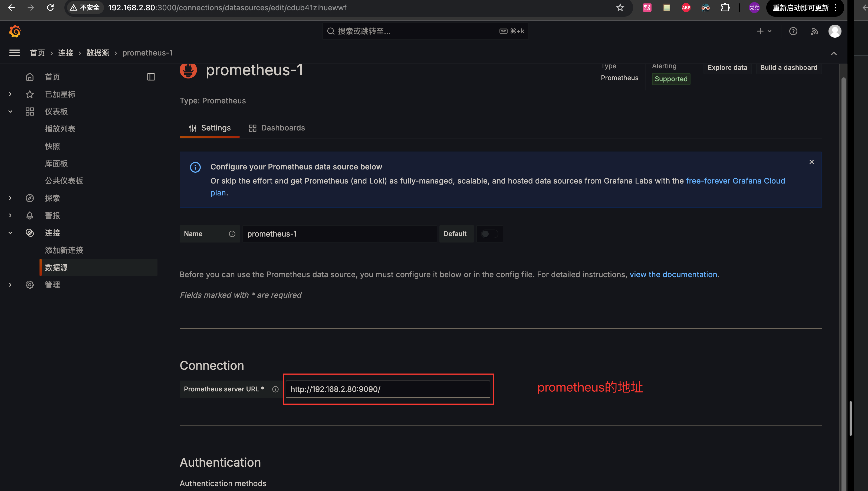Expand the 探索 sidebar section

(10, 198)
